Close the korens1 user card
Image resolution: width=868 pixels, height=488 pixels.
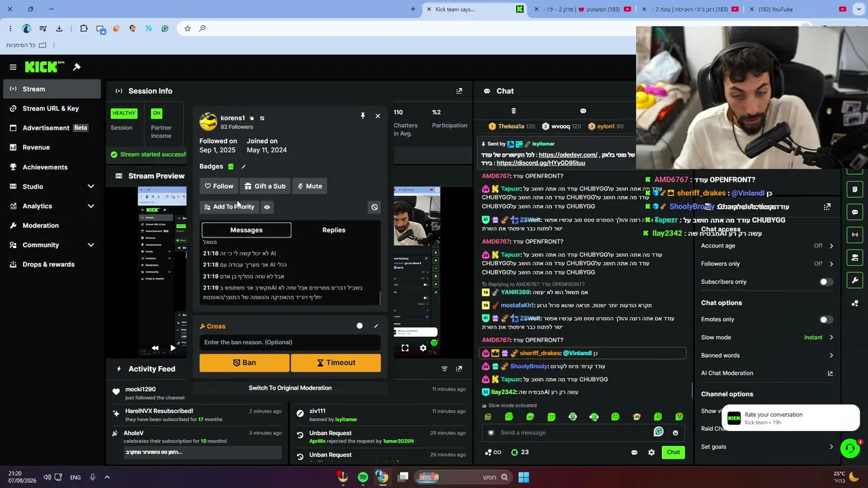[x=378, y=116]
